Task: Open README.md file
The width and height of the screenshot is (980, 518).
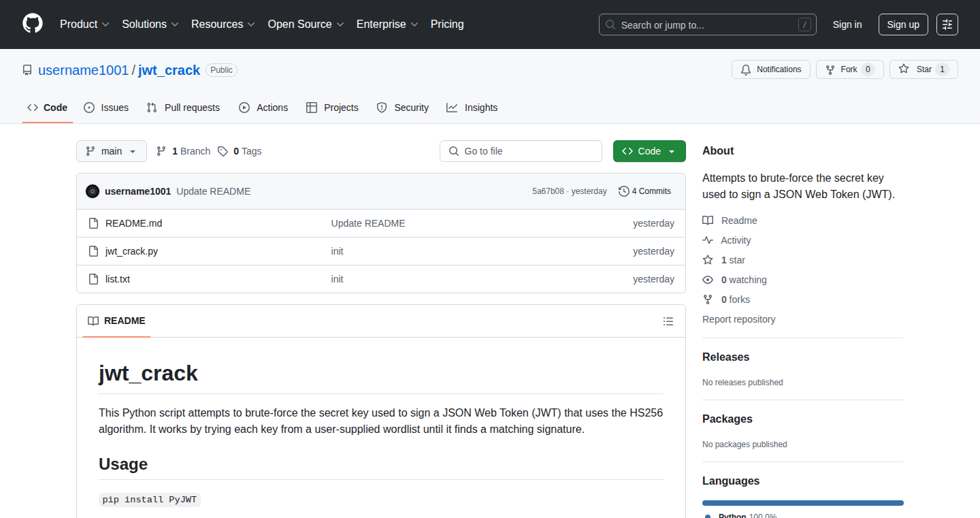Action: [x=133, y=223]
